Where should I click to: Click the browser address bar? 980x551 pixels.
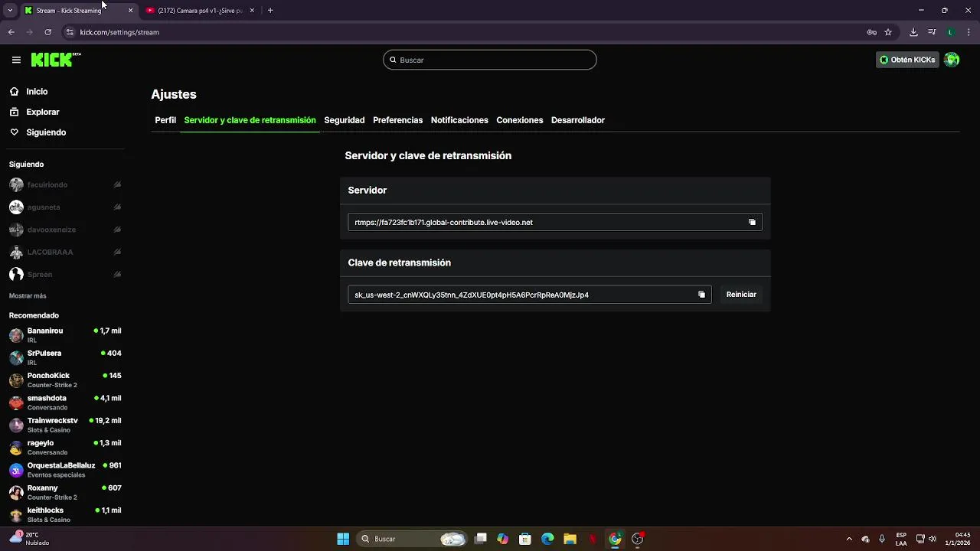click(459, 32)
